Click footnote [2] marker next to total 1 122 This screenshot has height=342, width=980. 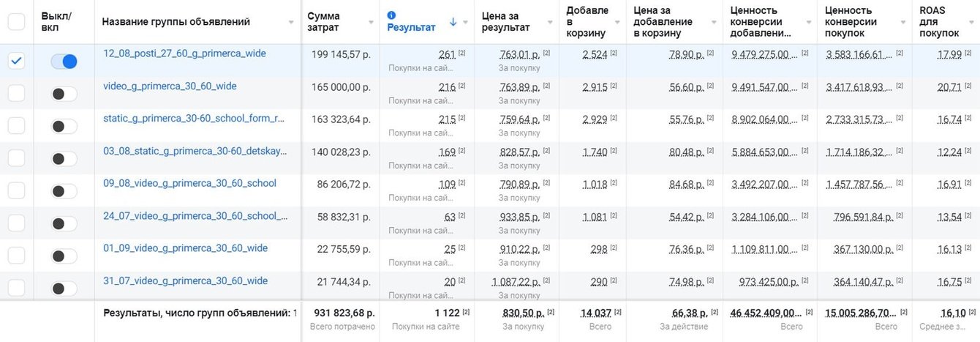pos(466,313)
